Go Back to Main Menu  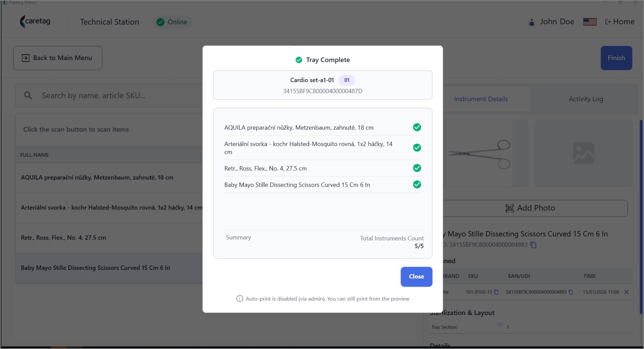pos(57,58)
